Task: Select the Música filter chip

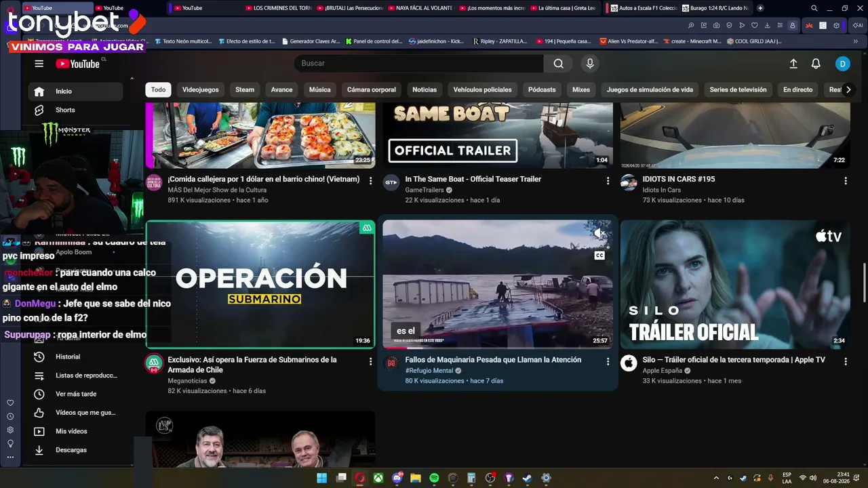Action: pyautogui.click(x=320, y=89)
